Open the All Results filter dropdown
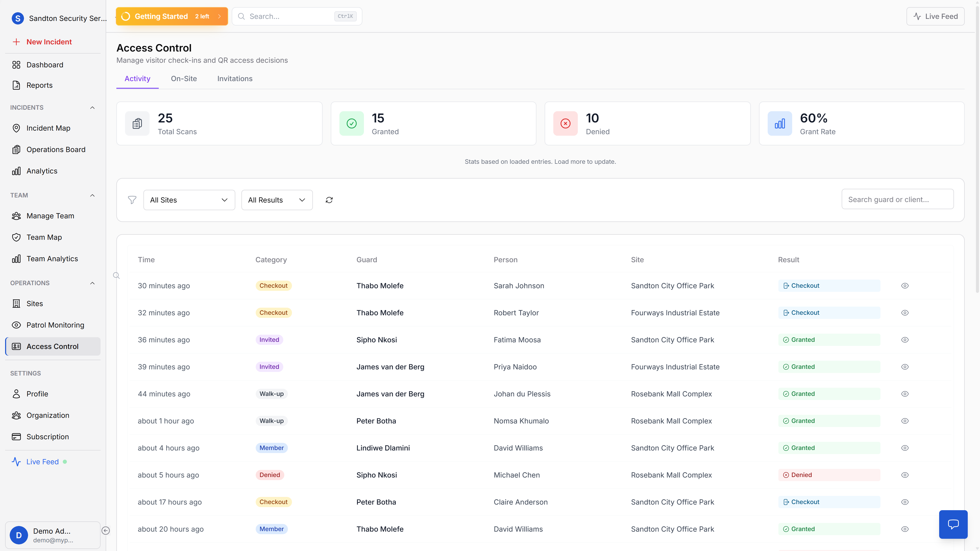Screen dimensions: 980x551 point(277,200)
